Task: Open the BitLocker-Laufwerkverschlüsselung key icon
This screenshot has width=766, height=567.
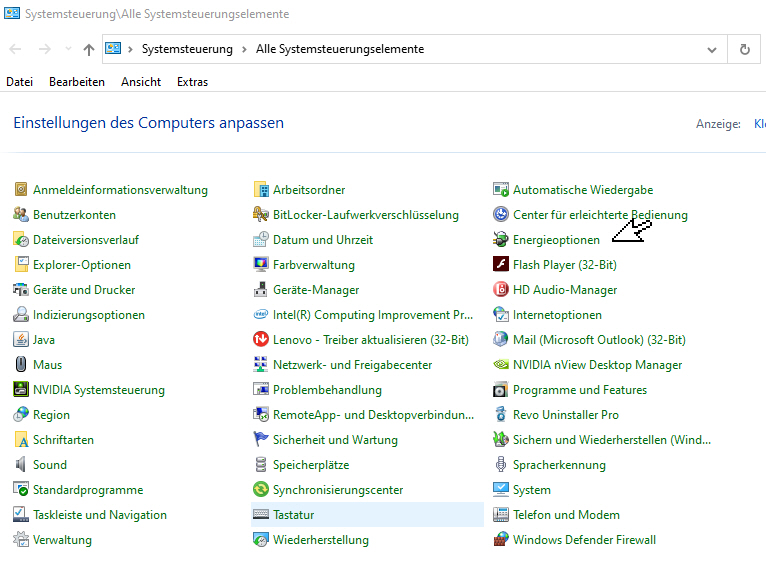Action: click(261, 214)
